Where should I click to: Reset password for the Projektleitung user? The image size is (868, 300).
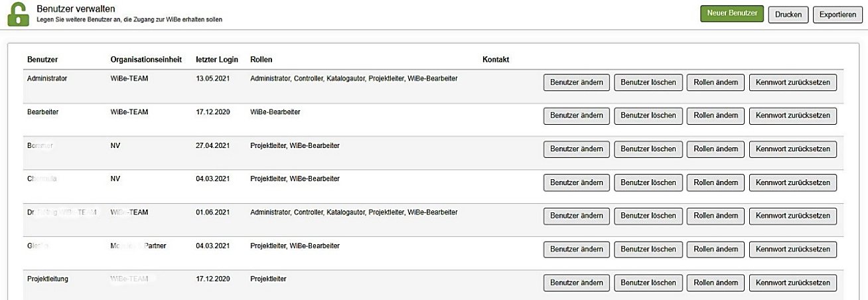pyautogui.click(x=792, y=283)
